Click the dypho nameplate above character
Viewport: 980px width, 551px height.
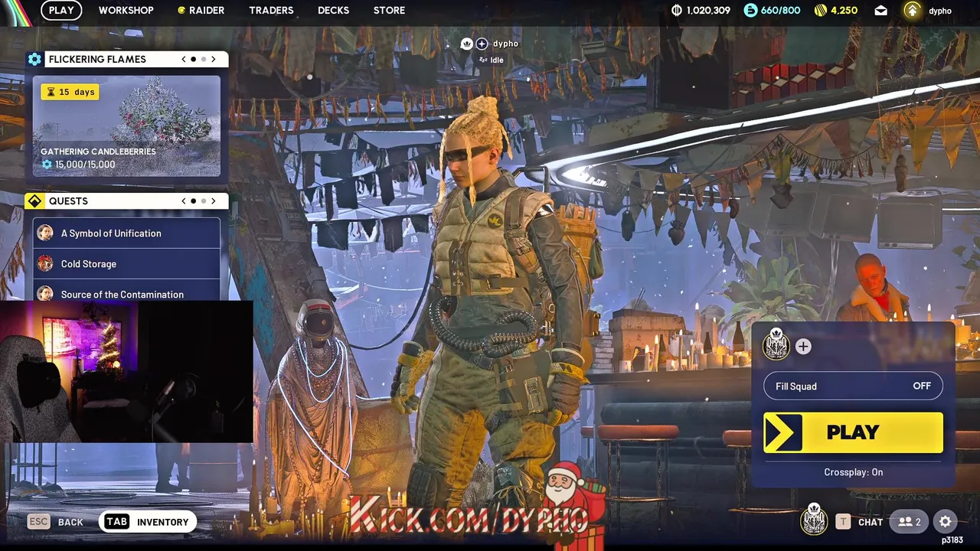[x=505, y=44]
